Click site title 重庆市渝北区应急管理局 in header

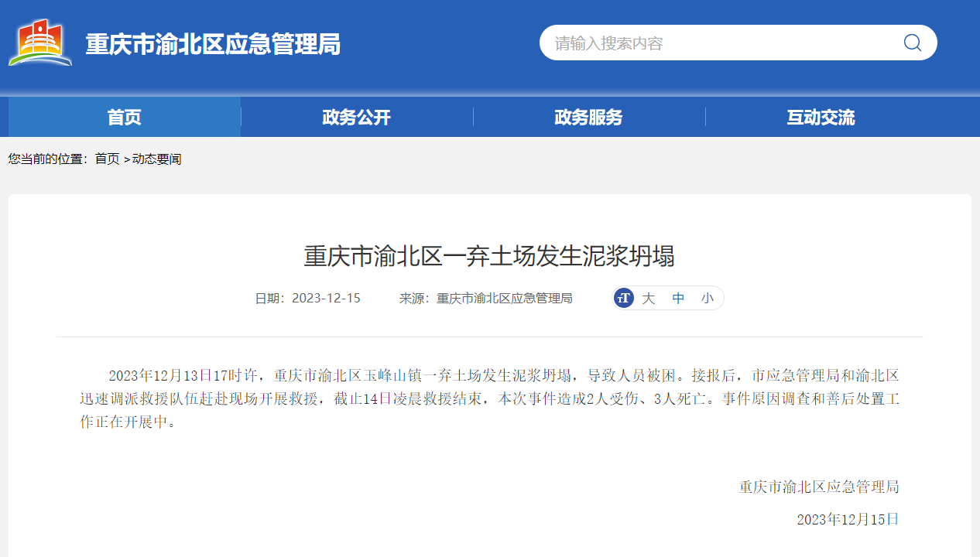coord(213,44)
